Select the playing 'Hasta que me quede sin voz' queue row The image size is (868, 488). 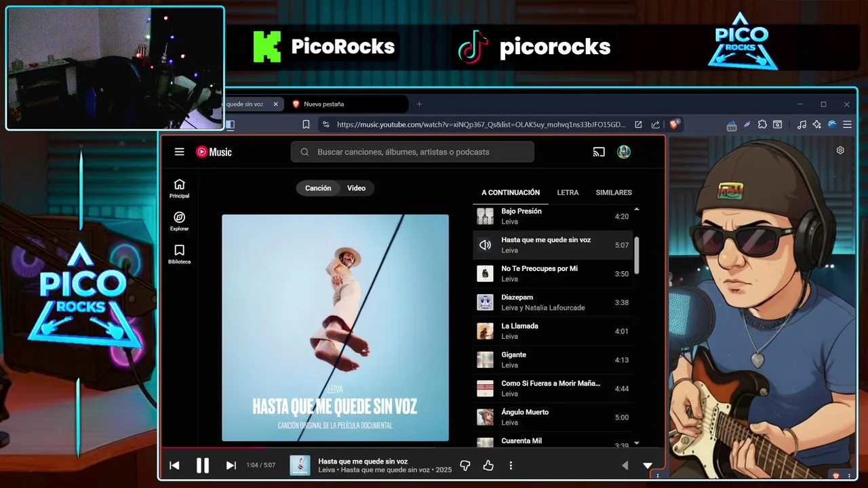click(x=553, y=245)
